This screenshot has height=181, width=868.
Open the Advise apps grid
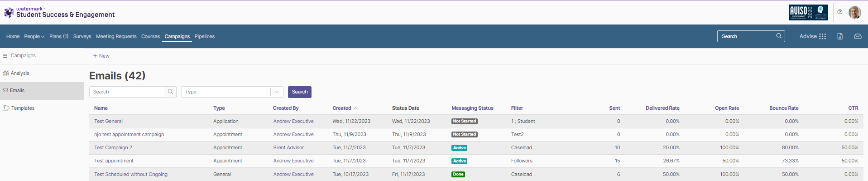pyautogui.click(x=813, y=36)
